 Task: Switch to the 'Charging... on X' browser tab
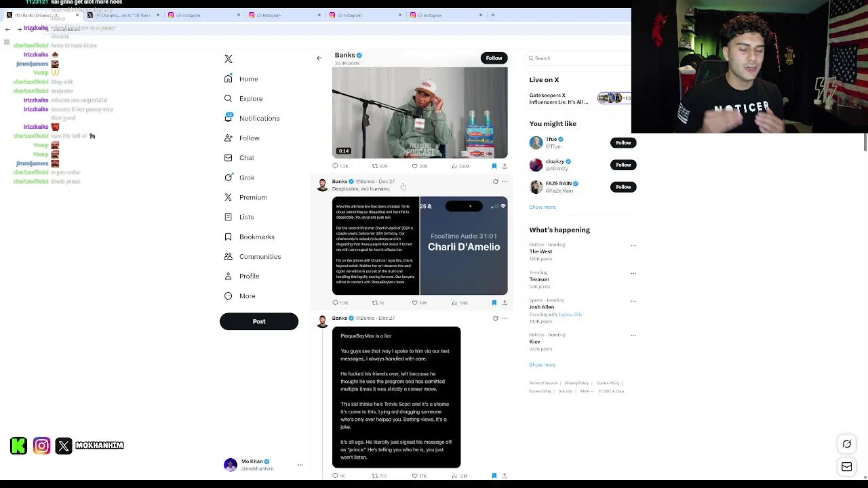click(x=122, y=15)
